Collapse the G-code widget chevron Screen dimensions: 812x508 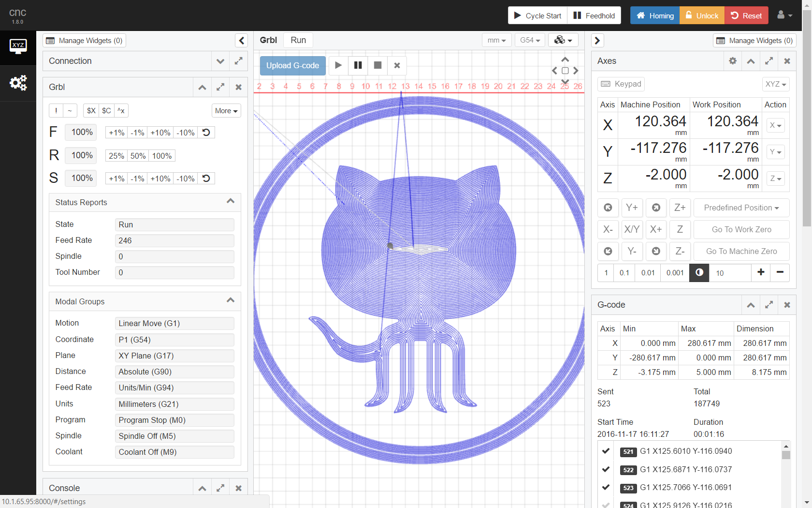[x=751, y=305]
